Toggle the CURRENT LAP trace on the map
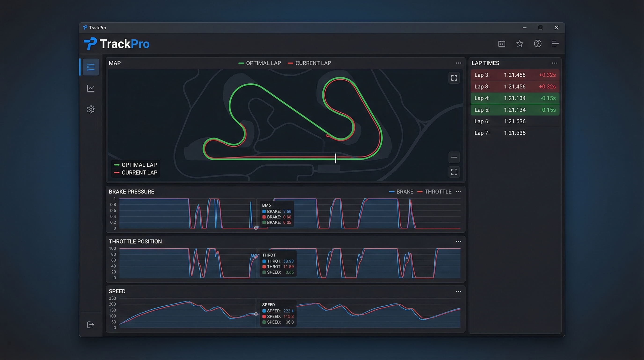This screenshot has width=644, height=360. click(309, 63)
